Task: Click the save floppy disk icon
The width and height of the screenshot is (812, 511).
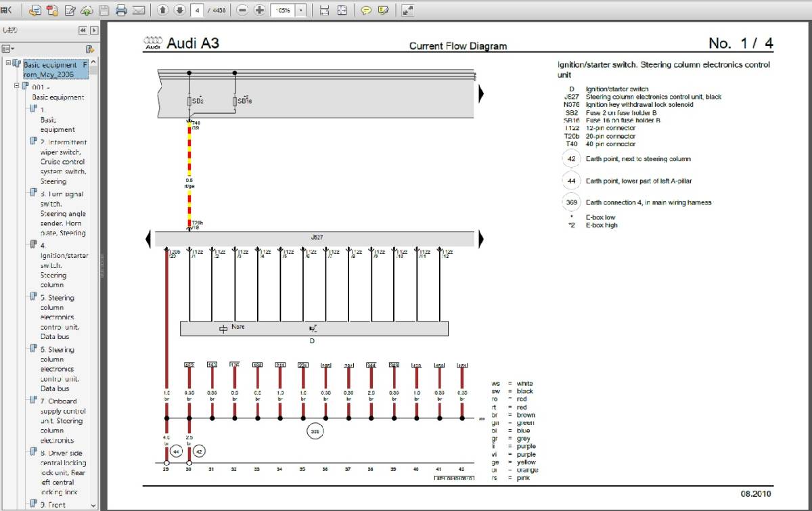Action: pos(104,10)
